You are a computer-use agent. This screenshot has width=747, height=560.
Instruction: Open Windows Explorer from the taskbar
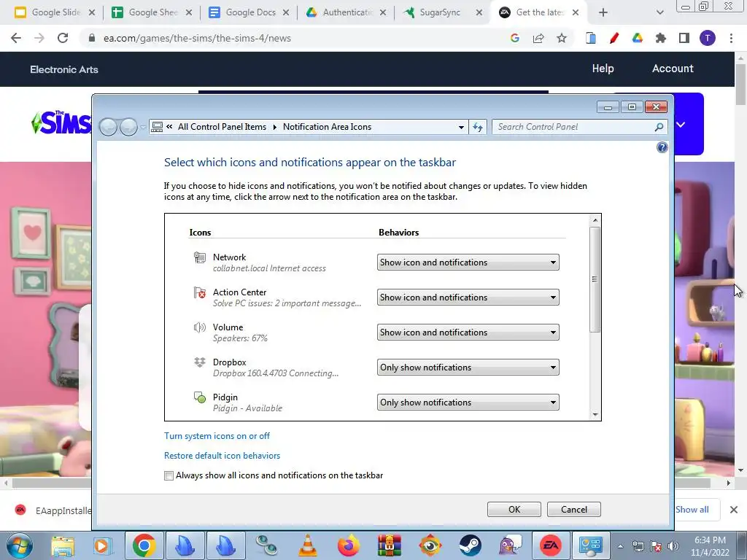point(63,545)
